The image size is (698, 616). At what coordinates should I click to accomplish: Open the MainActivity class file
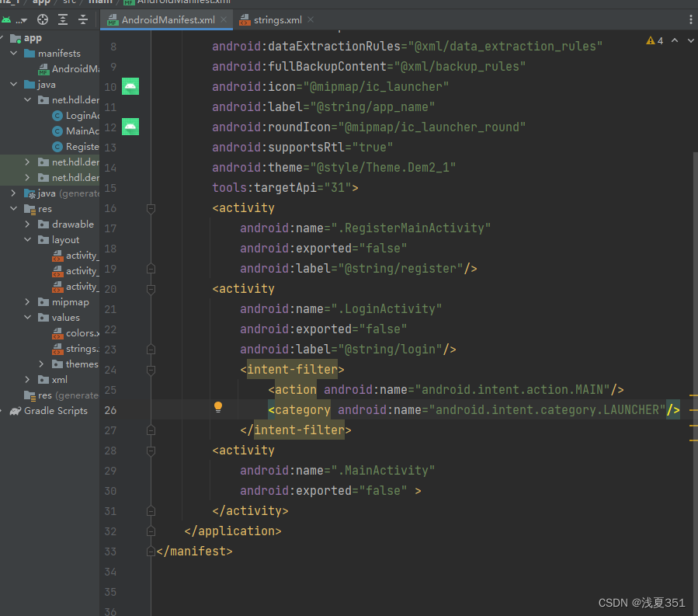pos(76,131)
